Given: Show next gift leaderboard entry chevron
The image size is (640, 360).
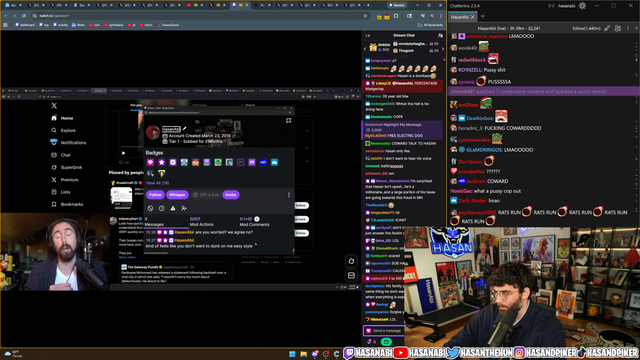Looking at the screenshot, I should [443, 49].
